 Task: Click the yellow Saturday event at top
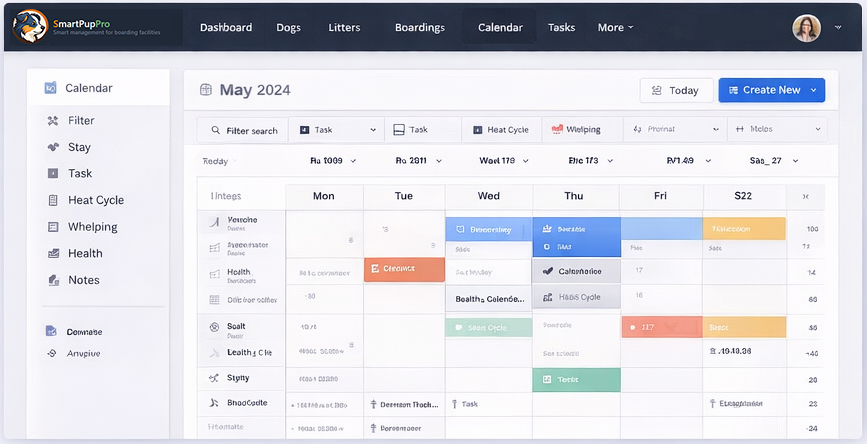[x=744, y=228]
